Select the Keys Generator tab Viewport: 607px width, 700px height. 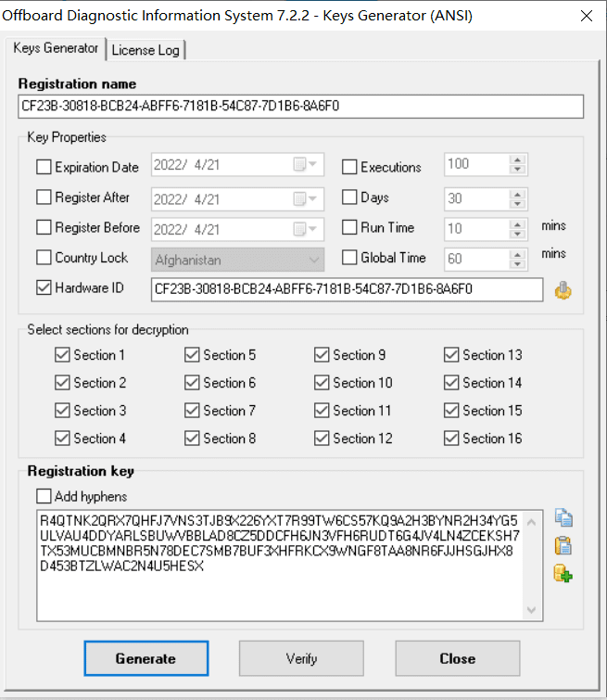pos(56,48)
